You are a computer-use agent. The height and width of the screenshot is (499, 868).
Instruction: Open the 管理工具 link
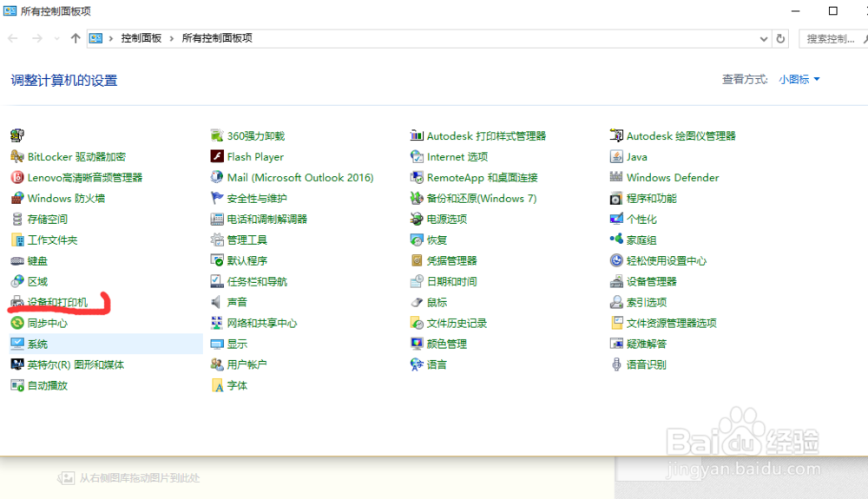pyautogui.click(x=247, y=240)
